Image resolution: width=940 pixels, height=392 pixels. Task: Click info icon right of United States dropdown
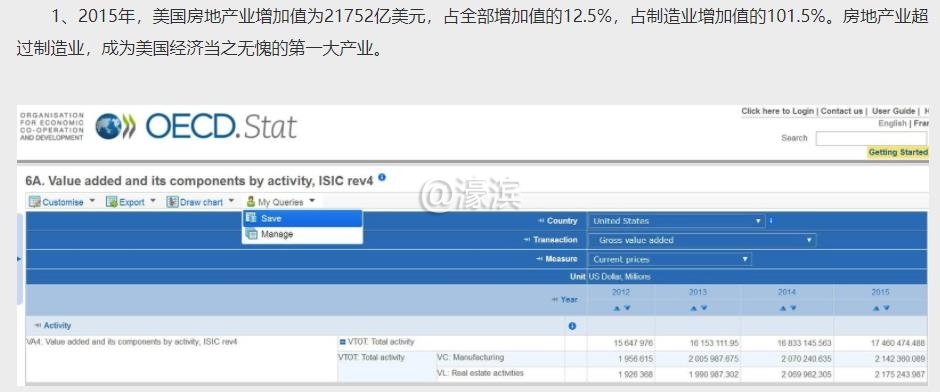click(x=770, y=221)
